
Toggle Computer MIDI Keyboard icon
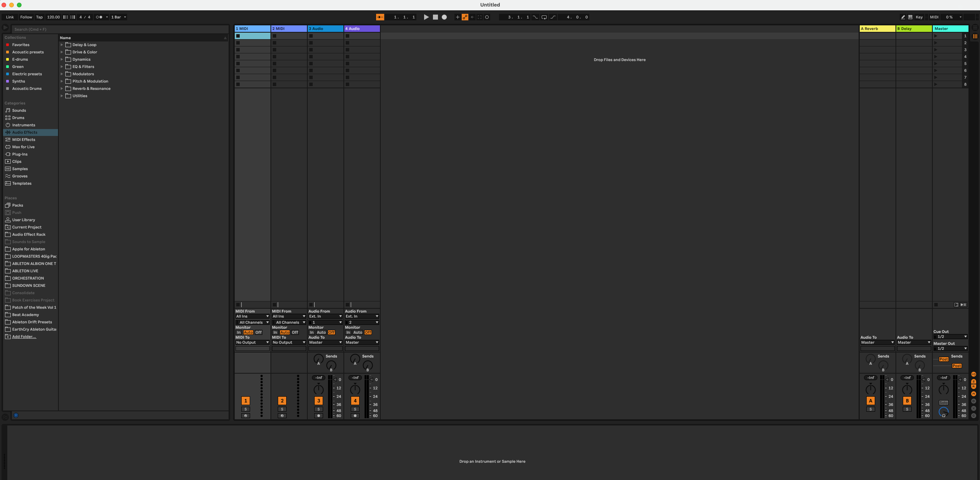pyautogui.click(x=910, y=17)
